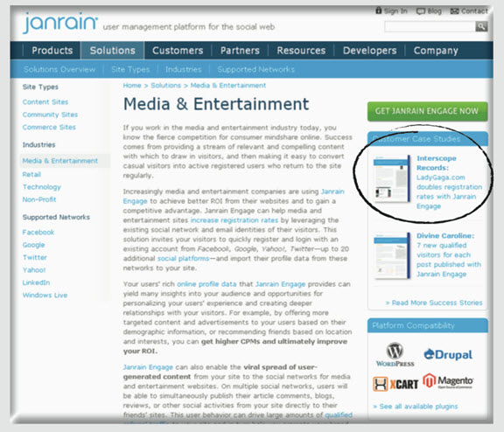Screen dimensions: 504x432
Task: Select the Industries sub-tab
Action: [x=183, y=69]
